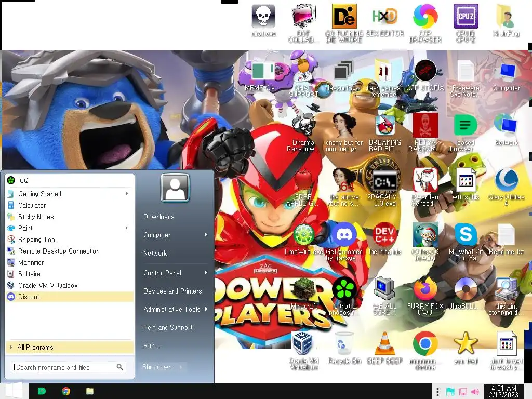Open the njrat.exe skull desktop icon
The image size is (532, 399).
(x=263, y=17)
